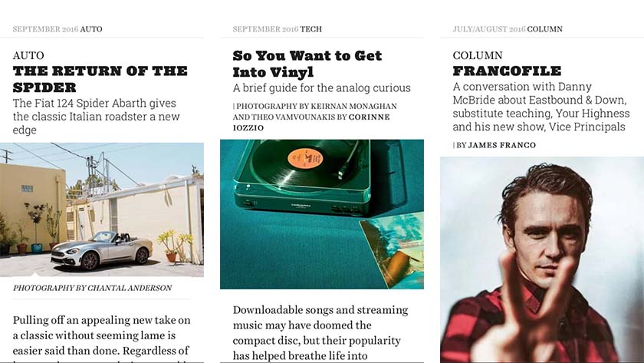
Task: Click "The Return of the Spider" headline
Action: (x=100, y=79)
